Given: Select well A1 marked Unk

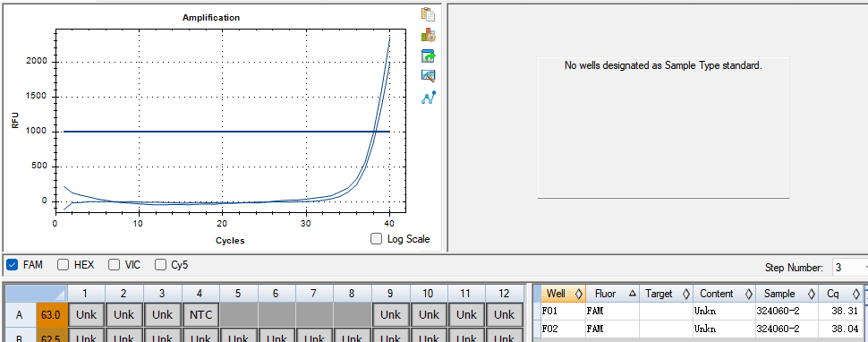Looking at the screenshot, I should coord(86,315).
